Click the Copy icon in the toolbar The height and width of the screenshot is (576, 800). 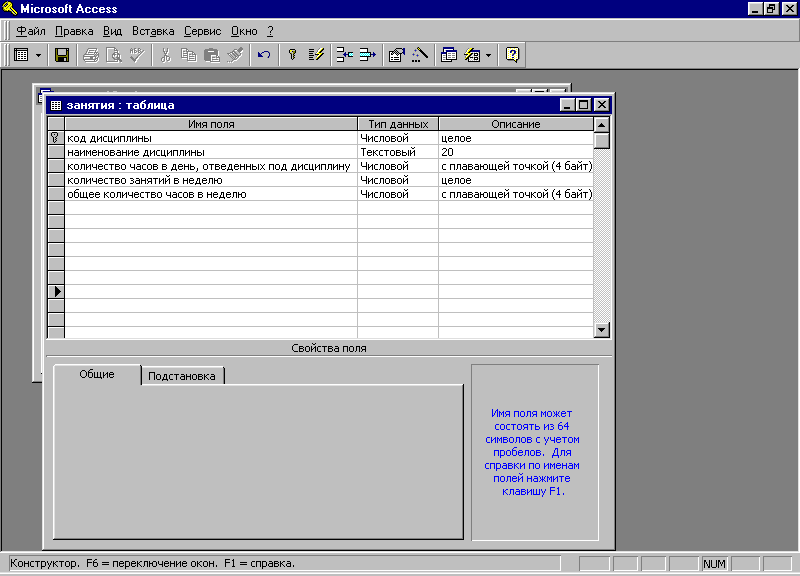(189, 55)
